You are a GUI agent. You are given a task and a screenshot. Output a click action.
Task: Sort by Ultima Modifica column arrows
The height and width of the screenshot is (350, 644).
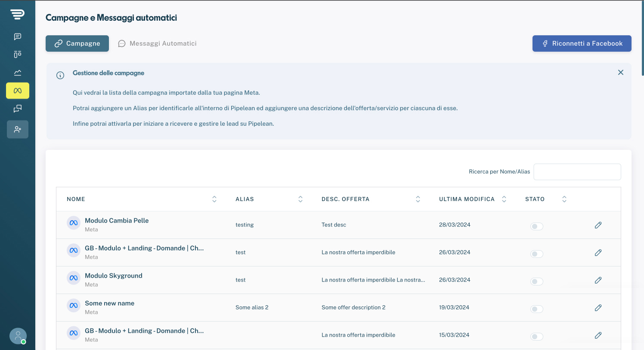504,199
